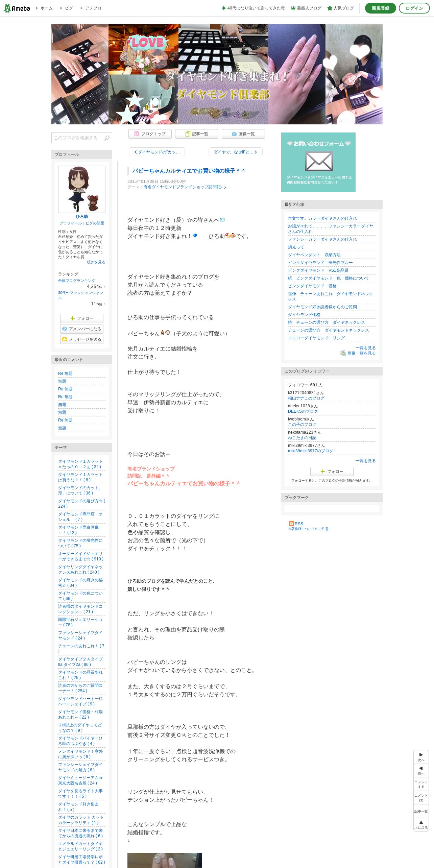Click profile フォロー button with plus icon
Screen dimensions: 434x868
(82, 318)
